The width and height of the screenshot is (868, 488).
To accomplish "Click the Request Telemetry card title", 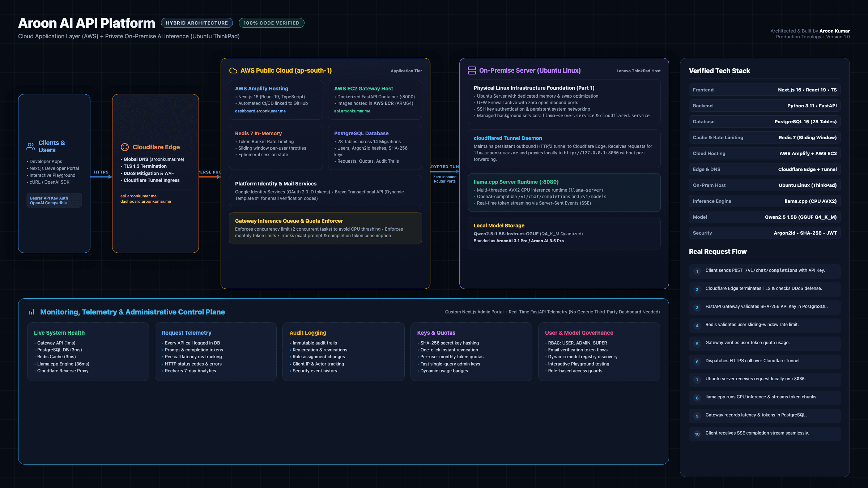I will click(187, 333).
